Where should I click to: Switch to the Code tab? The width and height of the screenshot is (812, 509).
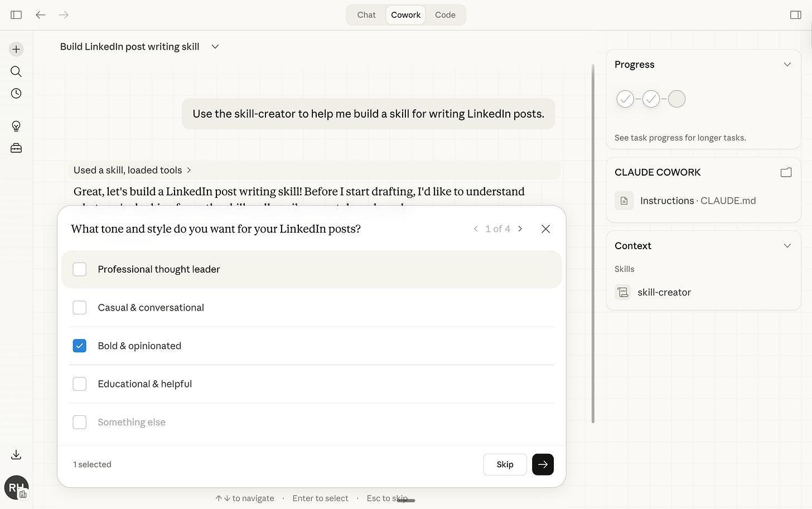click(445, 15)
